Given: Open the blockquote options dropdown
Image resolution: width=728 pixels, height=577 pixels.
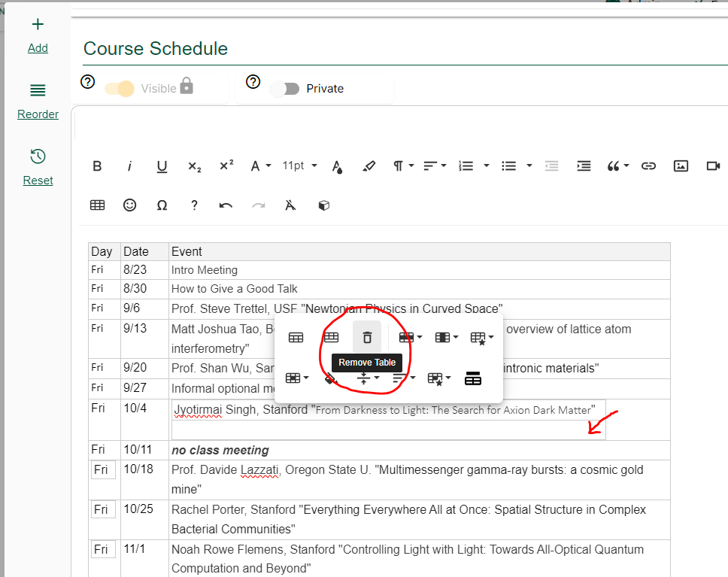Looking at the screenshot, I should (618, 166).
